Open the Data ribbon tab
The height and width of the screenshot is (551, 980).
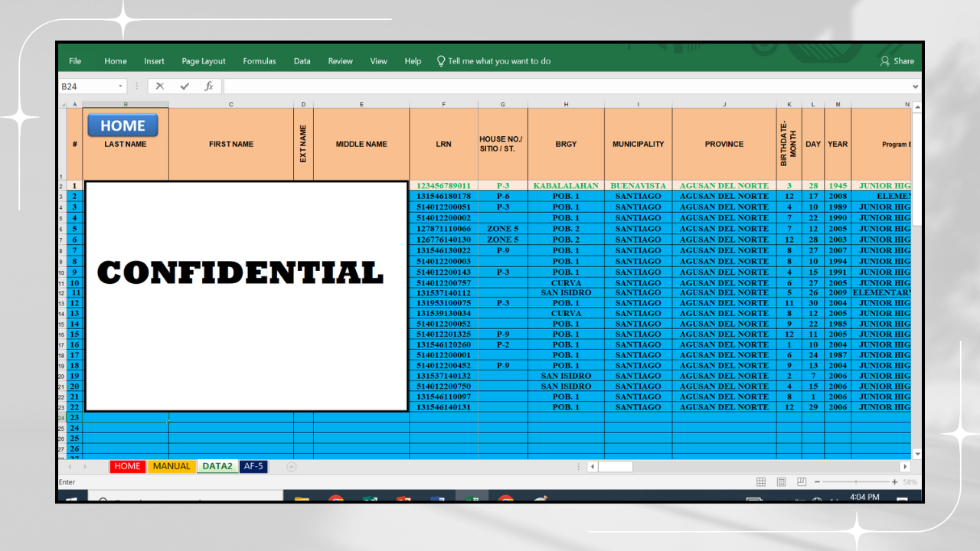(302, 61)
